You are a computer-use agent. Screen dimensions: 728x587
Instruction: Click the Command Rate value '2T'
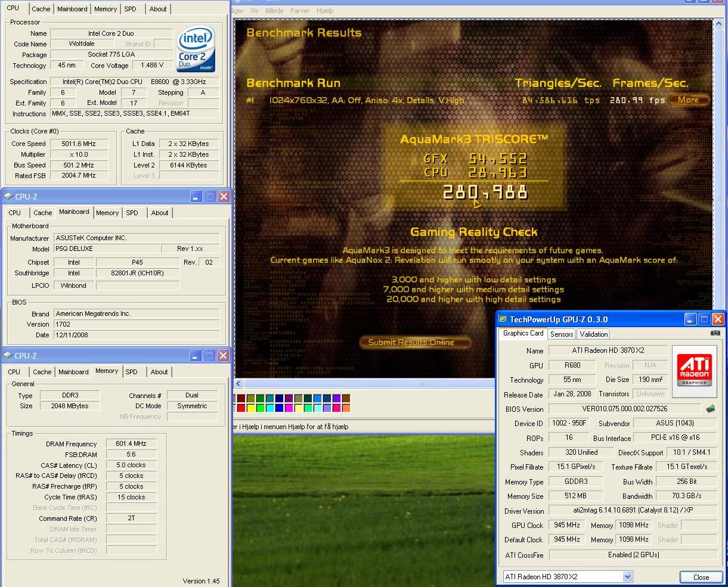131,518
